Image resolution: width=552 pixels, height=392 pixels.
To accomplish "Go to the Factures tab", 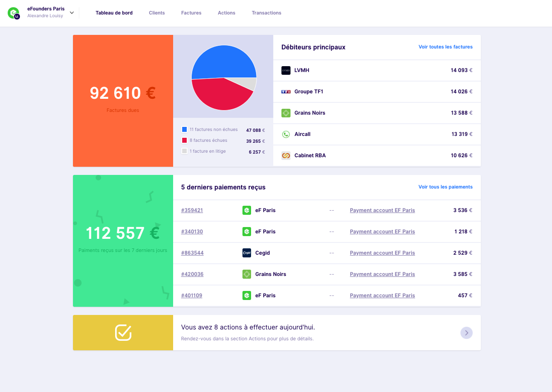I will (x=191, y=13).
